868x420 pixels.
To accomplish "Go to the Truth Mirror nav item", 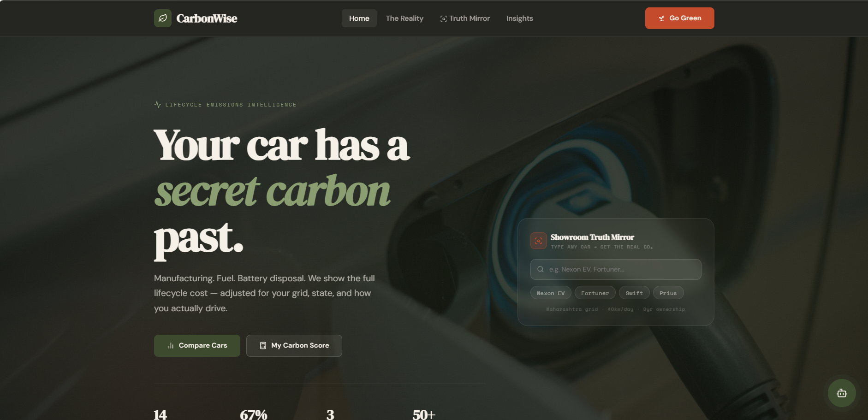I will [465, 18].
